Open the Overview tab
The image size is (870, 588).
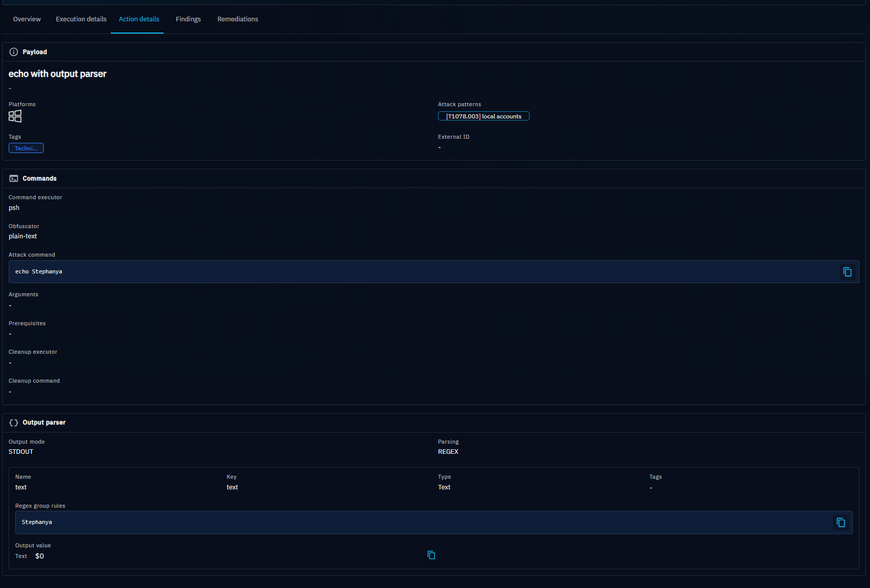click(27, 19)
